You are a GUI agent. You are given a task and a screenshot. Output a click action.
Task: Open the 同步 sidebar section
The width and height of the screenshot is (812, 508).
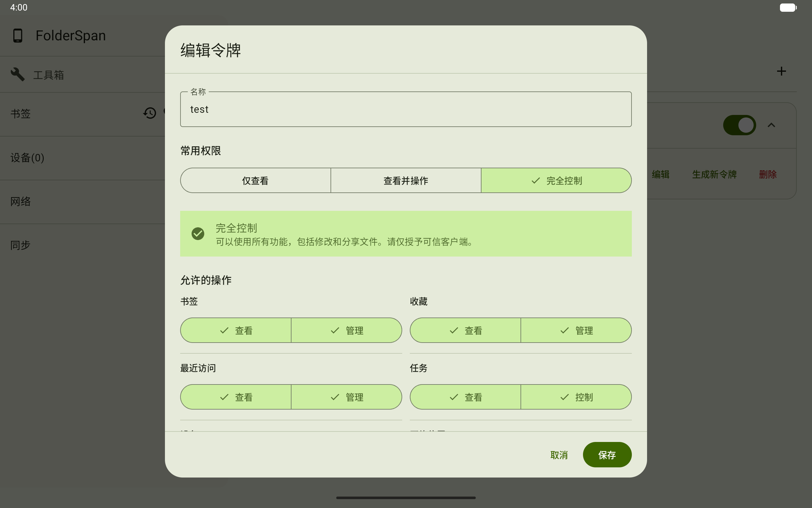[82, 245]
